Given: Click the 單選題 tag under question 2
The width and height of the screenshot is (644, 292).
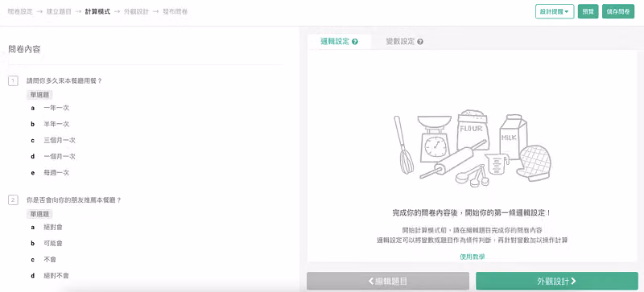Looking at the screenshot, I should (39, 213).
